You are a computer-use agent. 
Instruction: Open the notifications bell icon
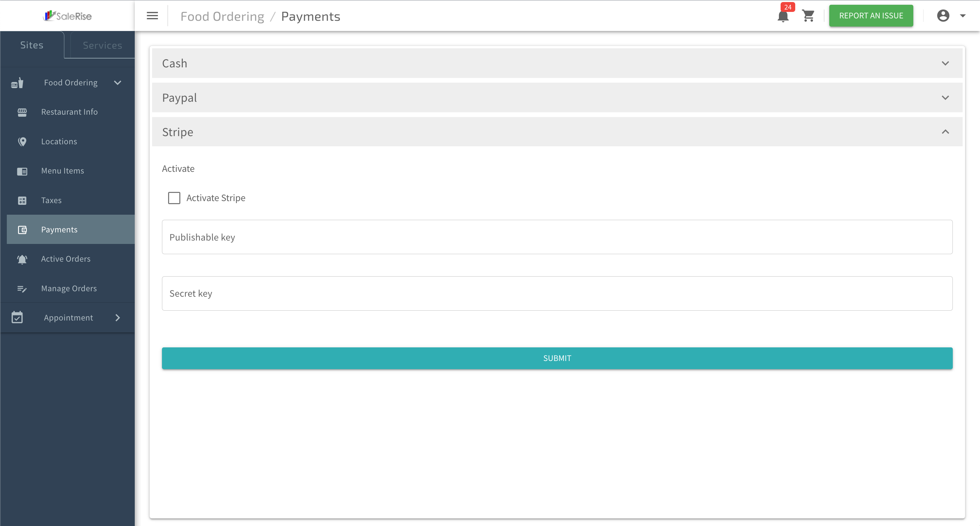pos(783,16)
